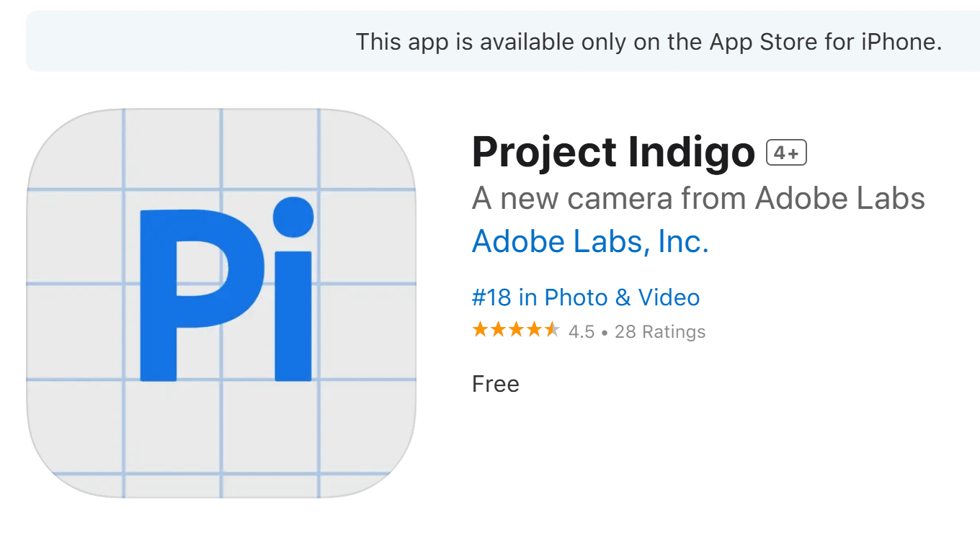Open the #18 in Photo & Video chart
The width and height of the screenshot is (980, 551).
coord(585,297)
